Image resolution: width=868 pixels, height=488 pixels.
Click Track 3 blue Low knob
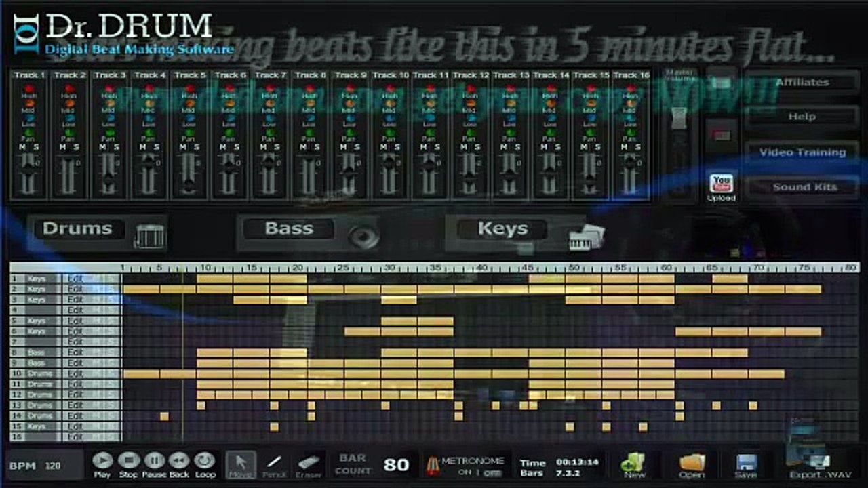point(109,118)
